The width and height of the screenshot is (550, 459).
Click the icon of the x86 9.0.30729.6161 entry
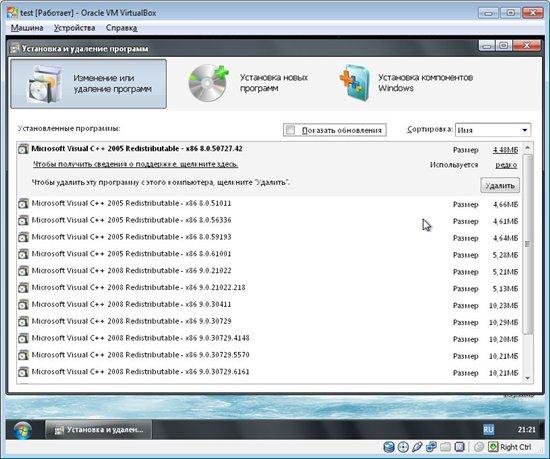click(23, 372)
